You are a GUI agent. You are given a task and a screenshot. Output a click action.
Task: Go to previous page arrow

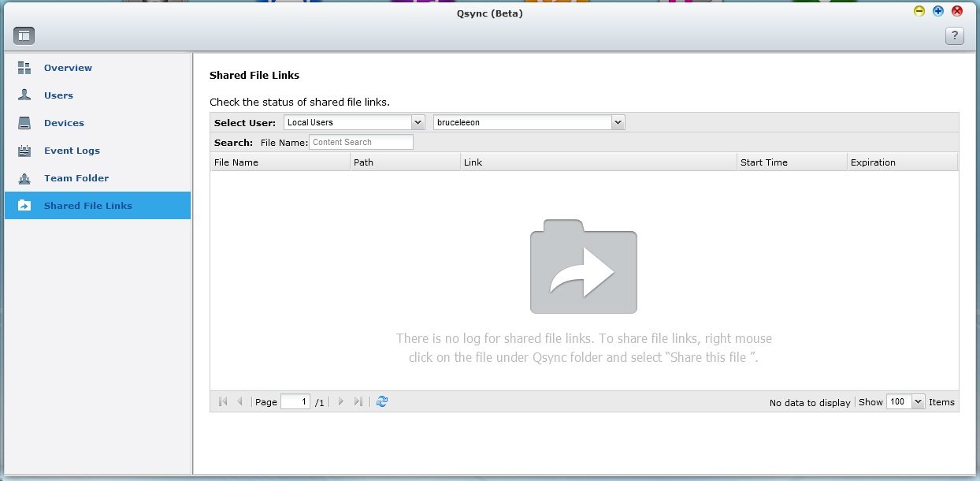(240, 402)
